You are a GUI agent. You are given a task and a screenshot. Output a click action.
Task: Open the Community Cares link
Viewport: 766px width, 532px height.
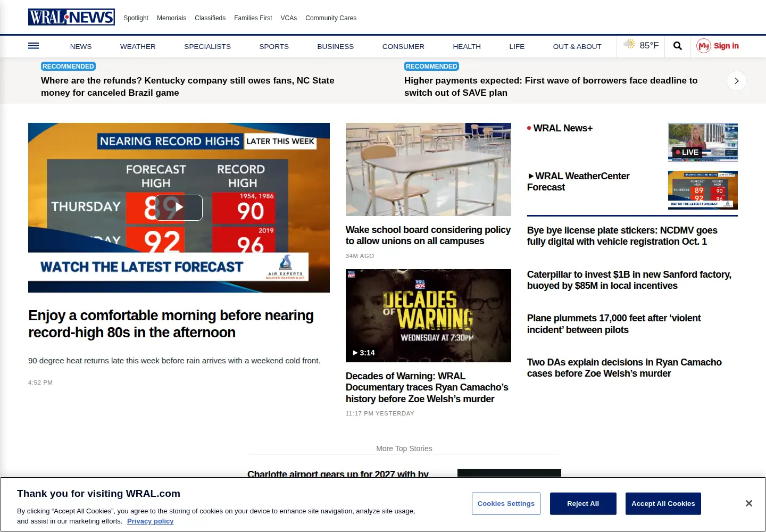[331, 18]
